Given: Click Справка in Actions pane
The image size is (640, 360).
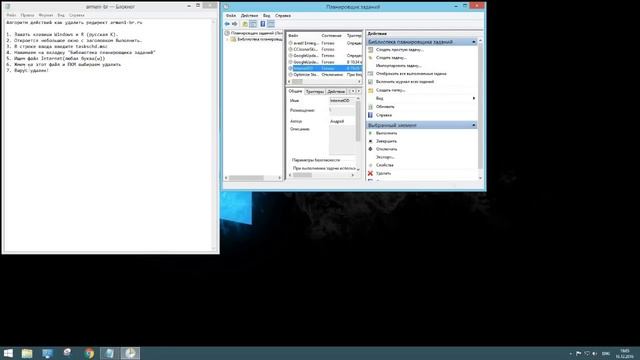Looking at the screenshot, I should (384, 115).
